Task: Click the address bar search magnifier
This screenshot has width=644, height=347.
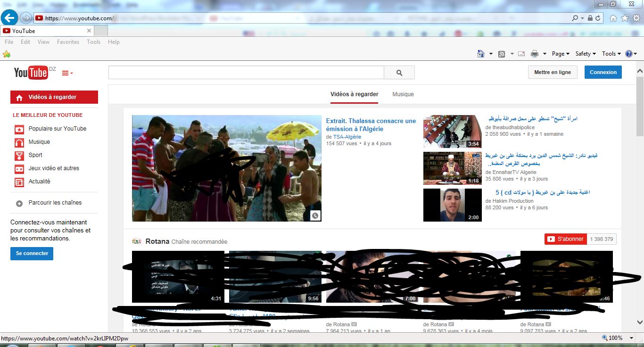Action: (575, 18)
